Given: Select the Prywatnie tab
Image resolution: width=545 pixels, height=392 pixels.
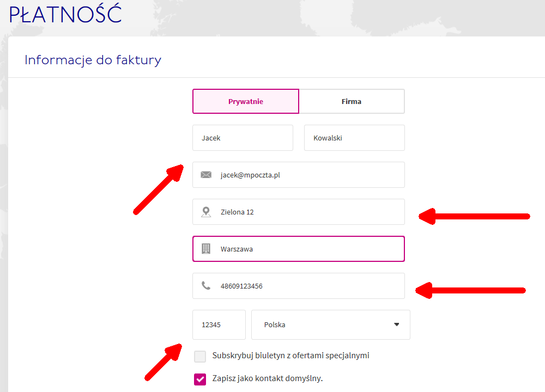Looking at the screenshot, I should click(x=246, y=101).
